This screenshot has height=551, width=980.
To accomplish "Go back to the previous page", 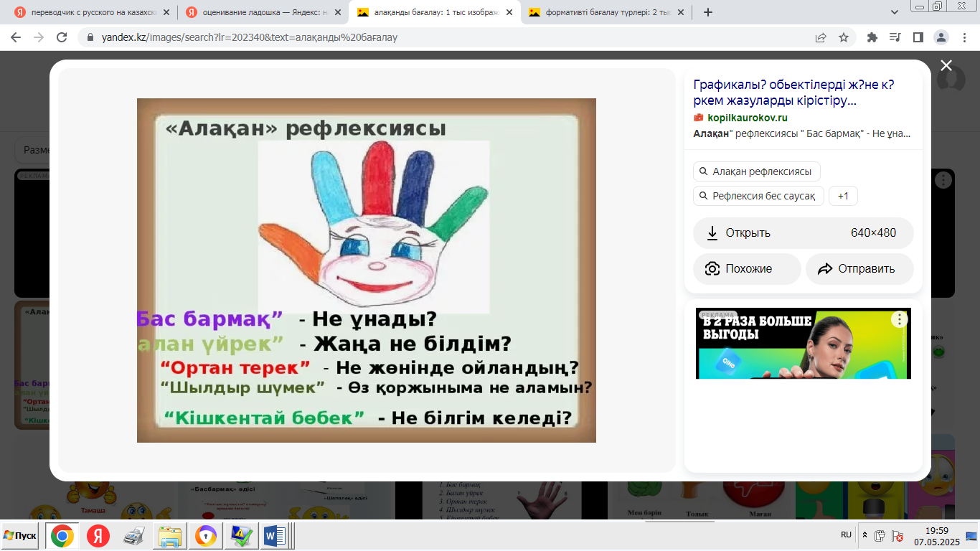I will coord(16,37).
